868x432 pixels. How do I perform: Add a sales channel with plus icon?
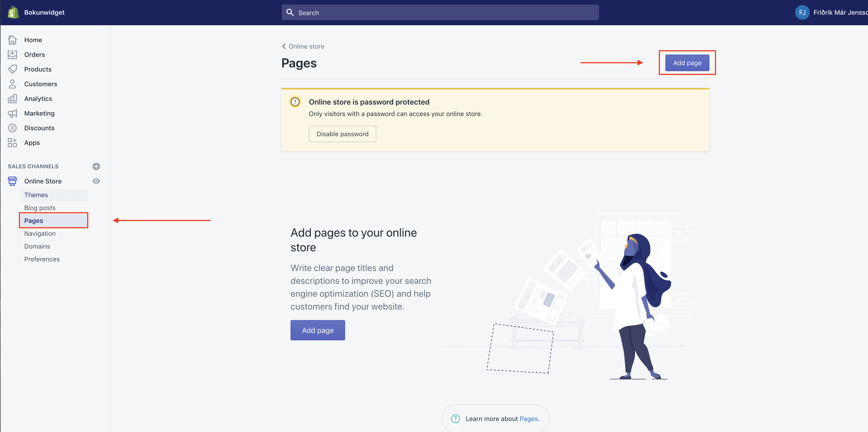coord(96,166)
